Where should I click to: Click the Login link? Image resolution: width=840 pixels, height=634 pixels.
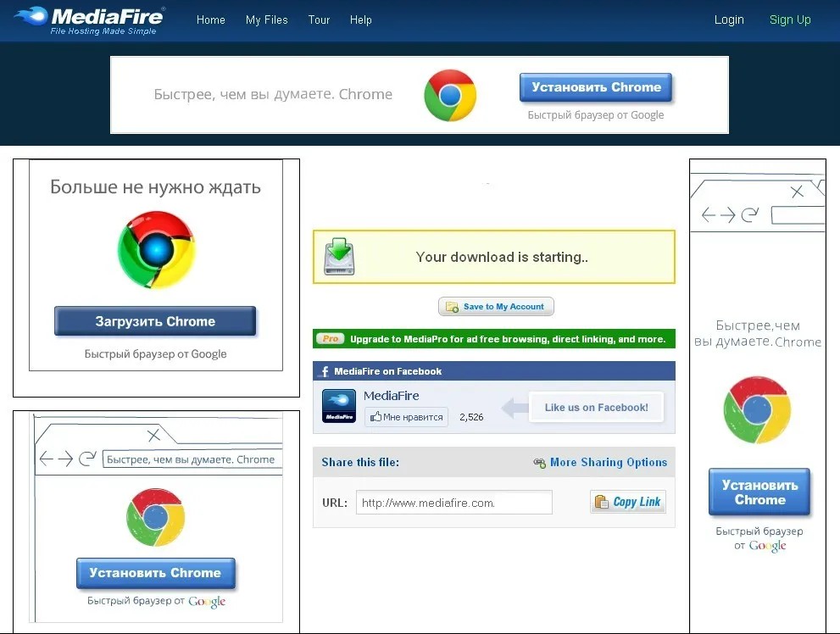(729, 19)
